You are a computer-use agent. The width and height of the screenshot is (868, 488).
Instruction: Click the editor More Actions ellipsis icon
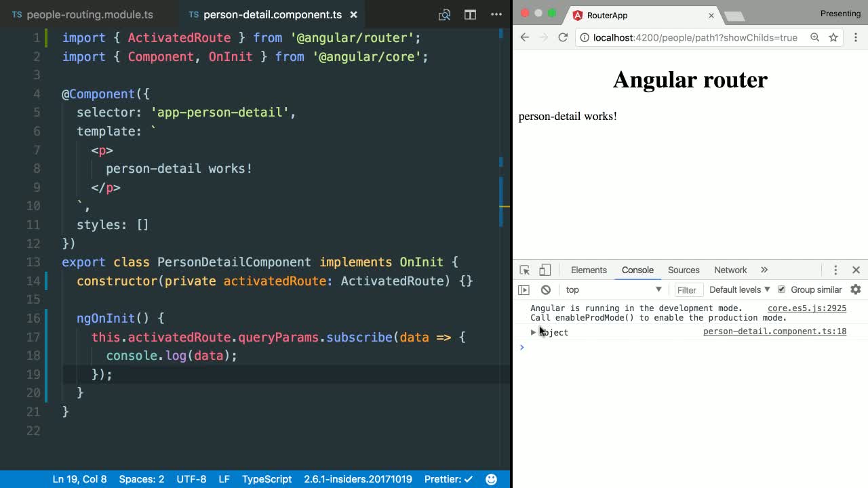coord(496,14)
